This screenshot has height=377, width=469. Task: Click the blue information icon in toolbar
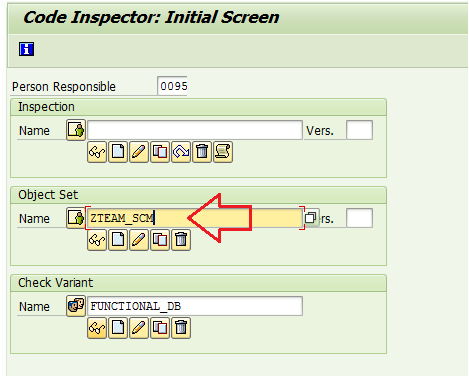(x=26, y=49)
